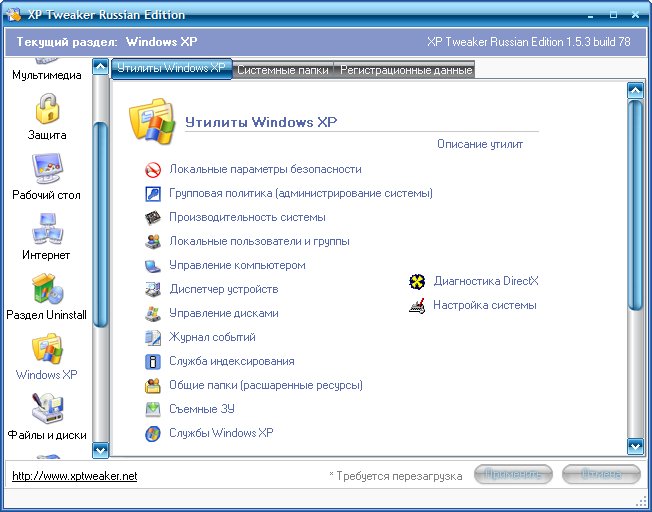Screen dimensions: 652x512
Task: Click the Применить button
Action: 513,474
